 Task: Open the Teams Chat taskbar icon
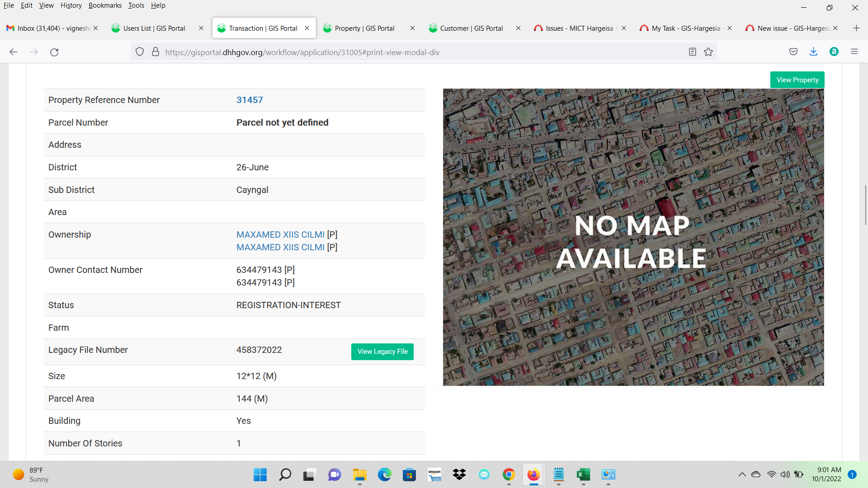(x=335, y=474)
